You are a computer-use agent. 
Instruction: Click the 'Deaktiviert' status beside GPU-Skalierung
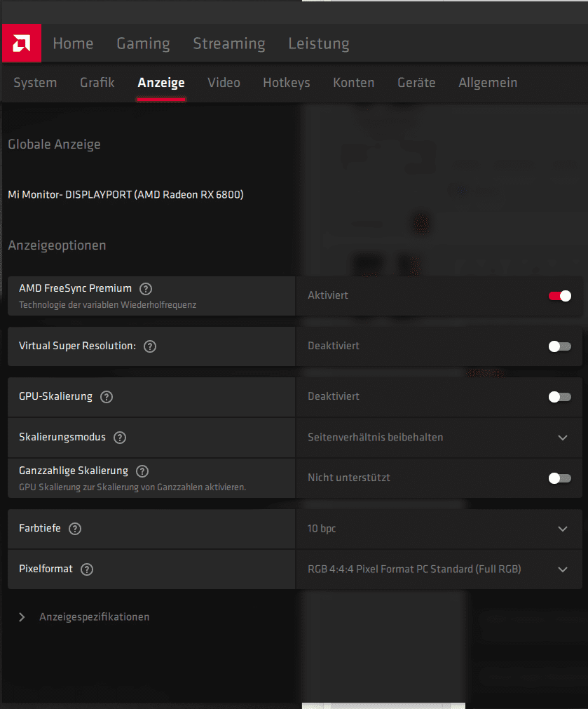pyautogui.click(x=334, y=396)
